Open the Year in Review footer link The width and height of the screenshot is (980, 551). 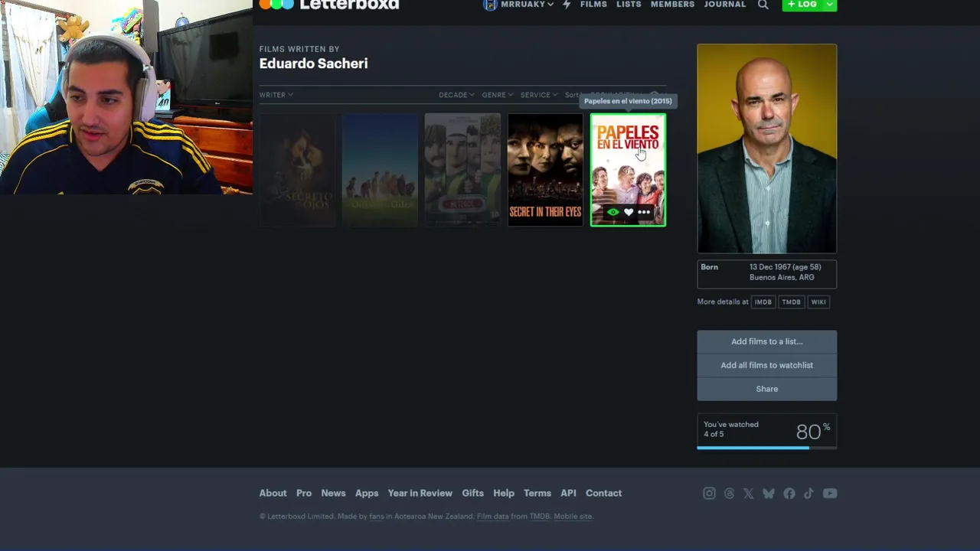[x=420, y=494]
